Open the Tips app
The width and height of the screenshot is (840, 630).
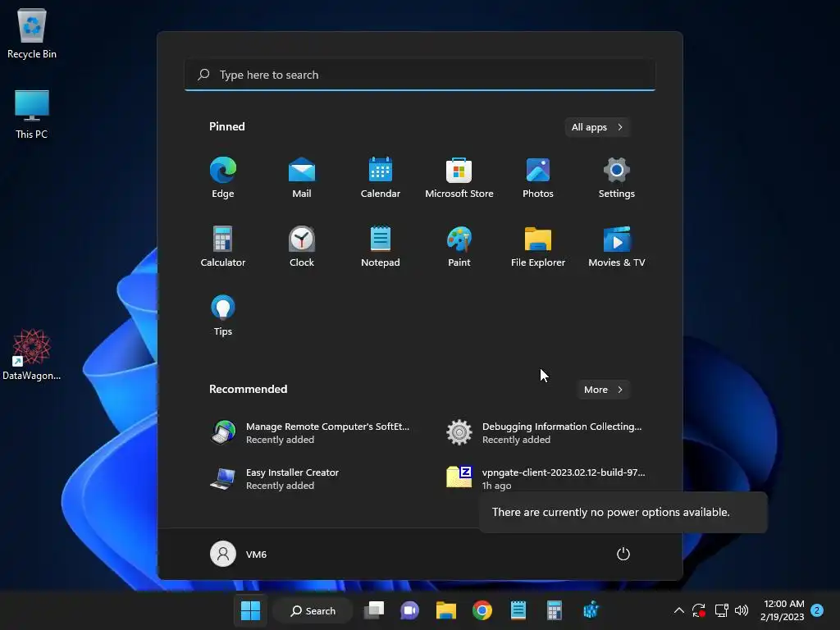tap(223, 316)
